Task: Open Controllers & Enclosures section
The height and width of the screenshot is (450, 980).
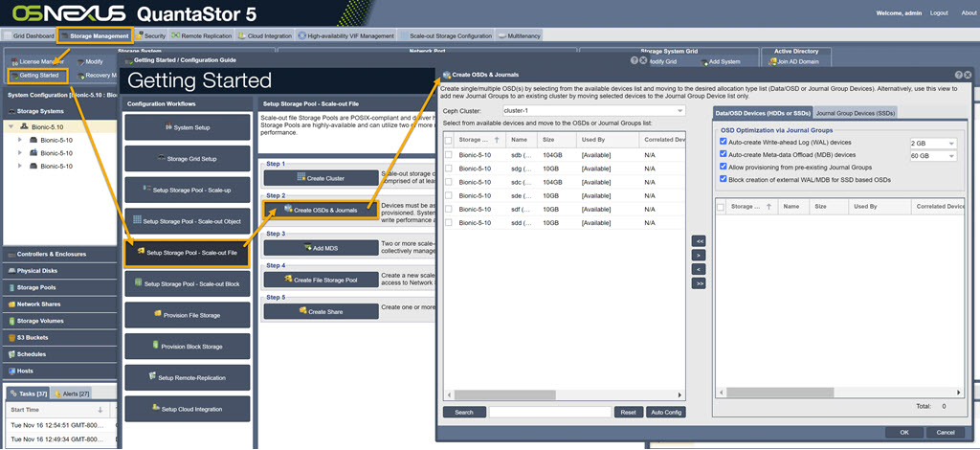Action: 59,255
